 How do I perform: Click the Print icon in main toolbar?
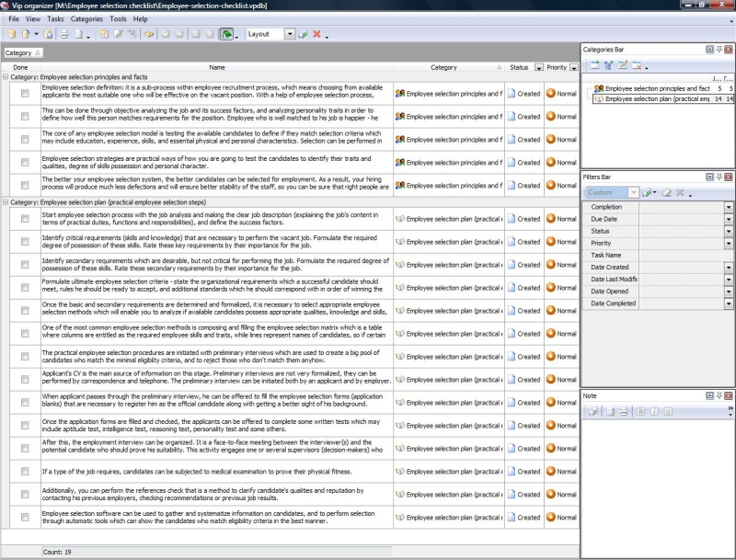tap(64, 34)
